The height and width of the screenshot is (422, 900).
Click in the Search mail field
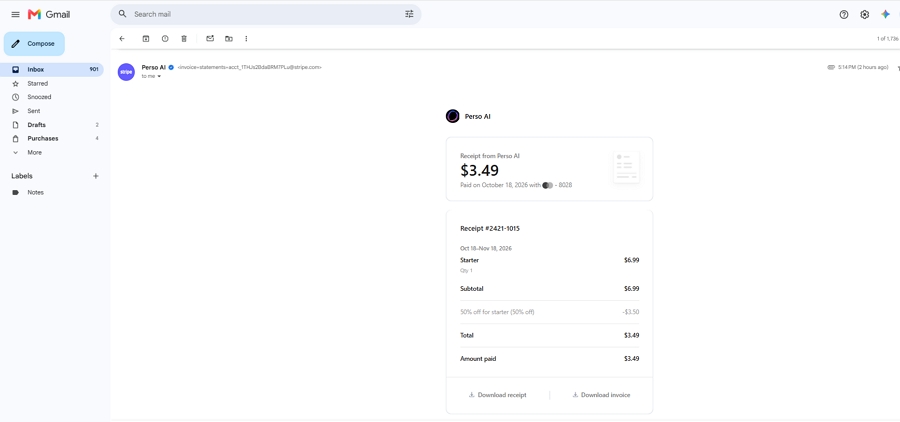(x=266, y=14)
